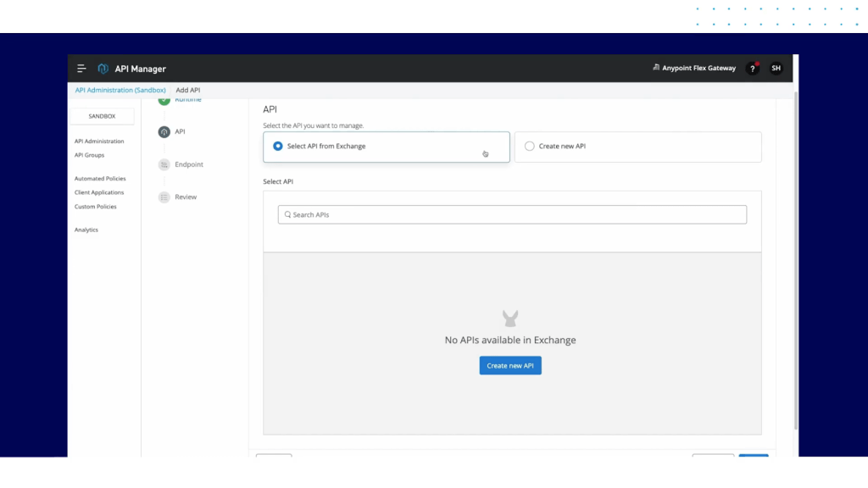Open the Anypoint Flex Gateway organization selector
Viewport: 868px width, 488px height.
pyautogui.click(x=694, y=69)
